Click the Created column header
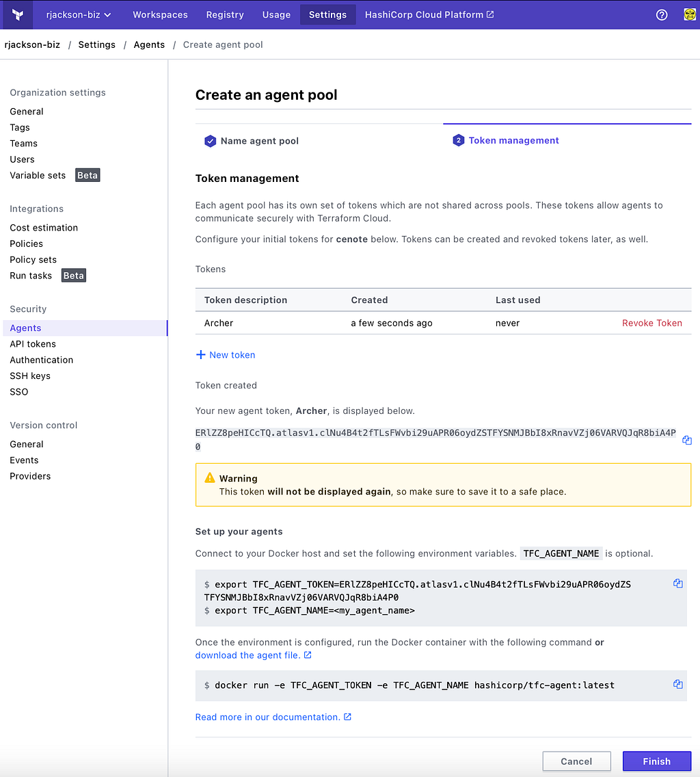 370,300
